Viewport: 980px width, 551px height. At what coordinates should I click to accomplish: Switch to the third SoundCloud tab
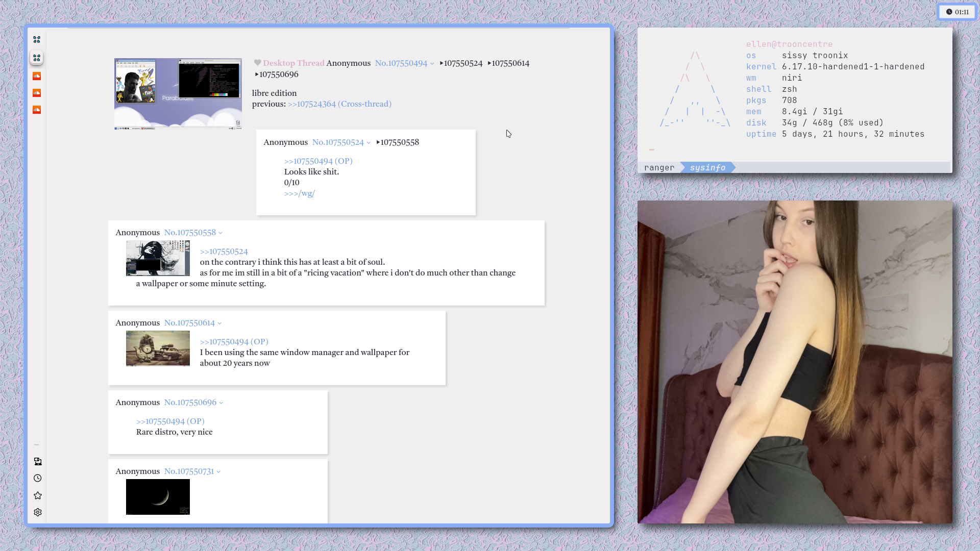coord(37,110)
